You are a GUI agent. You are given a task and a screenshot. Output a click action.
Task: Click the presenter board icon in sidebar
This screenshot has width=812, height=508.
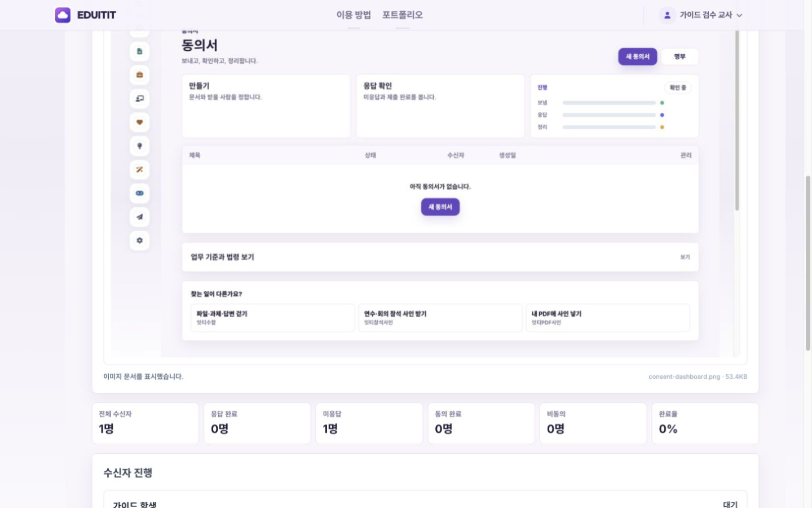pos(140,99)
